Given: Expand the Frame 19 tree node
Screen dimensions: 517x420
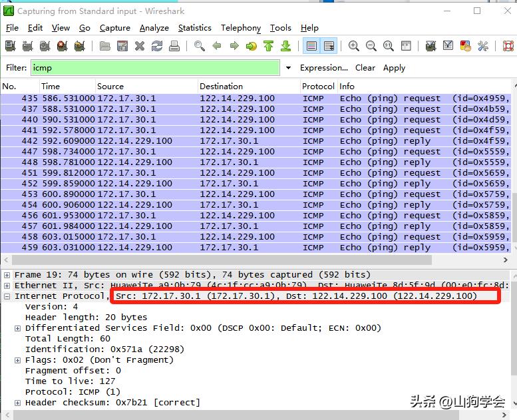Looking at the screenshot, I should (x=7, y=275).
